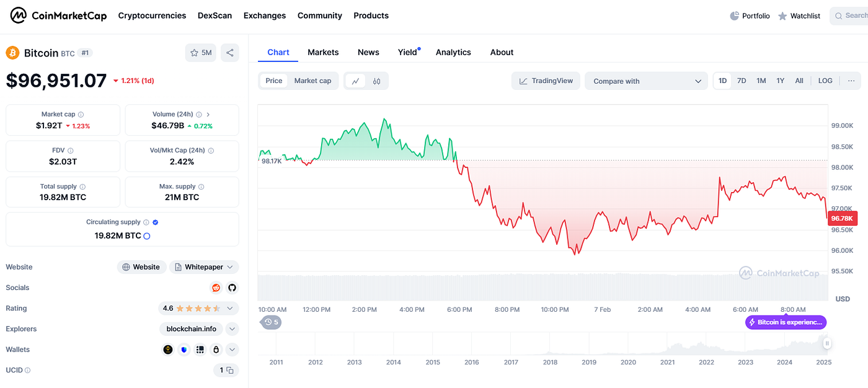Click into the Search field
Screen dimensions: 868x388
849,15
